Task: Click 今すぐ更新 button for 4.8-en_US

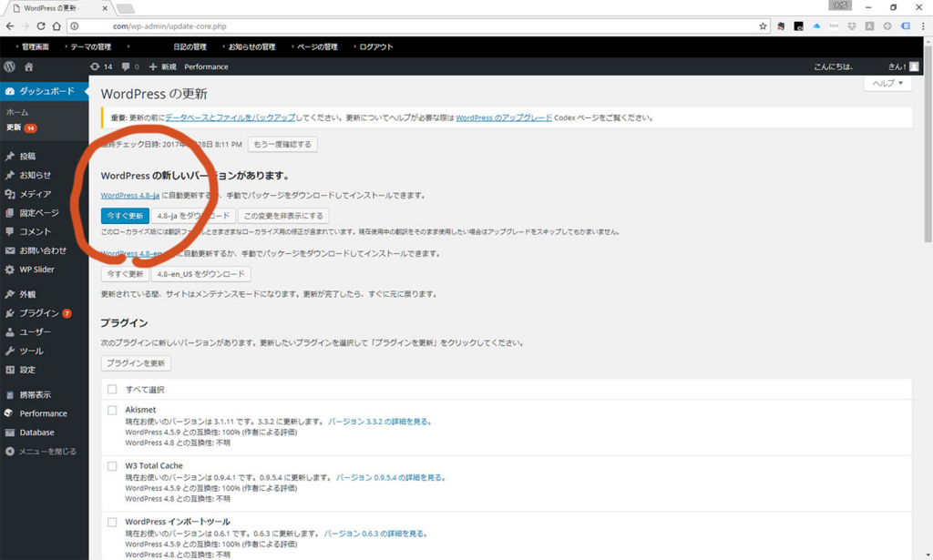Action: (x=125, y=274)
